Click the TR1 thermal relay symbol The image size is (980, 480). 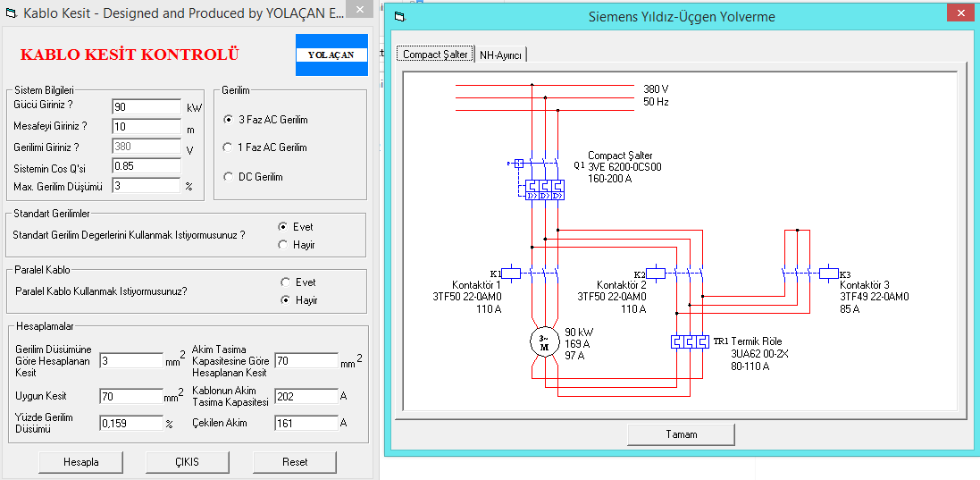(690, 341)
